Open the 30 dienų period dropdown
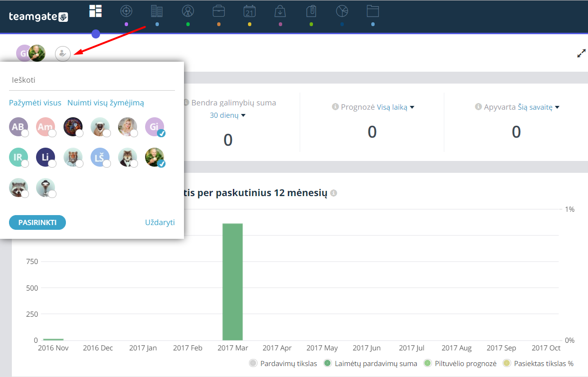588x377 pixels. (x=228, y=115)
